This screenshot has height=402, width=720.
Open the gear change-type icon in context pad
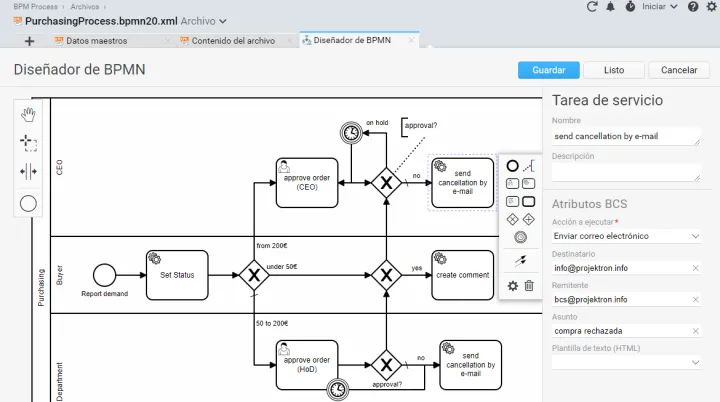point(512,286)
